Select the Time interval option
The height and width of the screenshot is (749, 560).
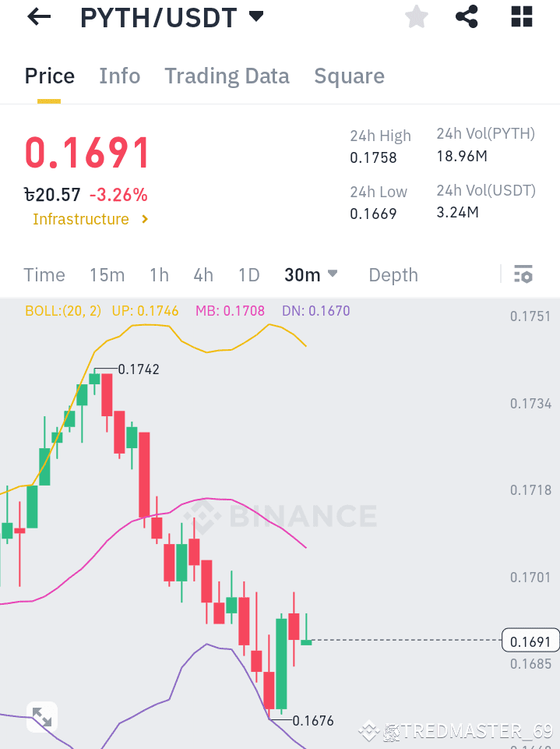tap(44, 274)
